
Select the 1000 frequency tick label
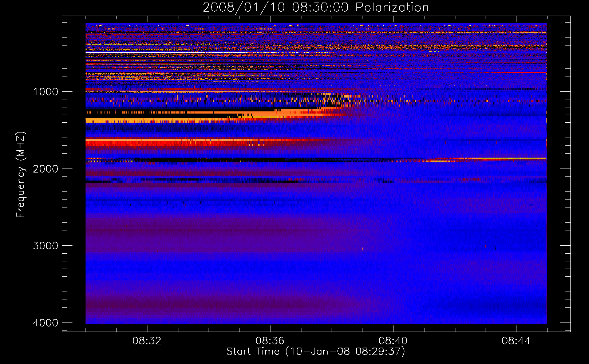coord(46,91)
